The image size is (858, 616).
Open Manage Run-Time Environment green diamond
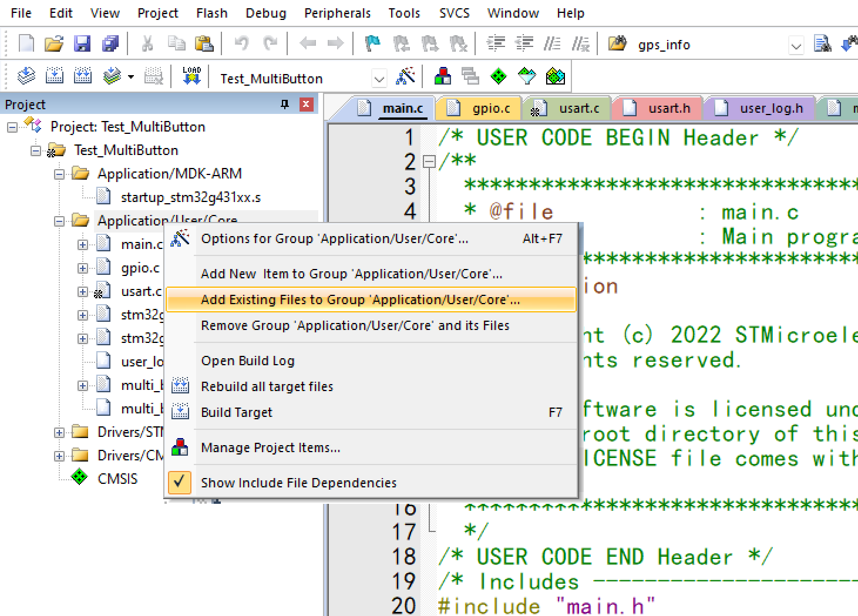pyautogui.click(x=499, y=76)
